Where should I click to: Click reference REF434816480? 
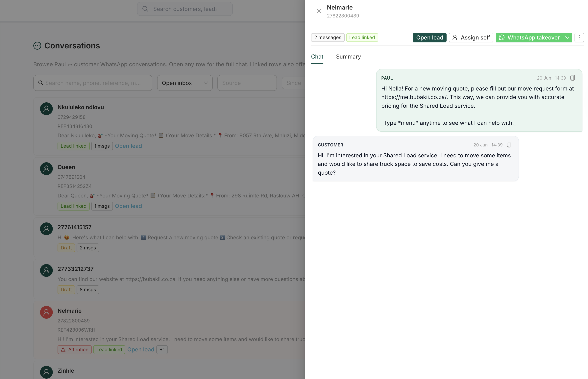[75, 126]
